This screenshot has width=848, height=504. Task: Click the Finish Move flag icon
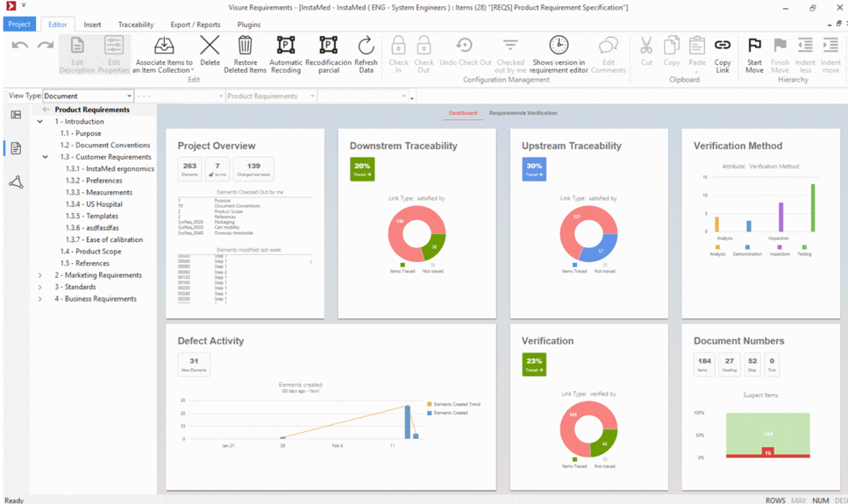[x=780, y=45]
